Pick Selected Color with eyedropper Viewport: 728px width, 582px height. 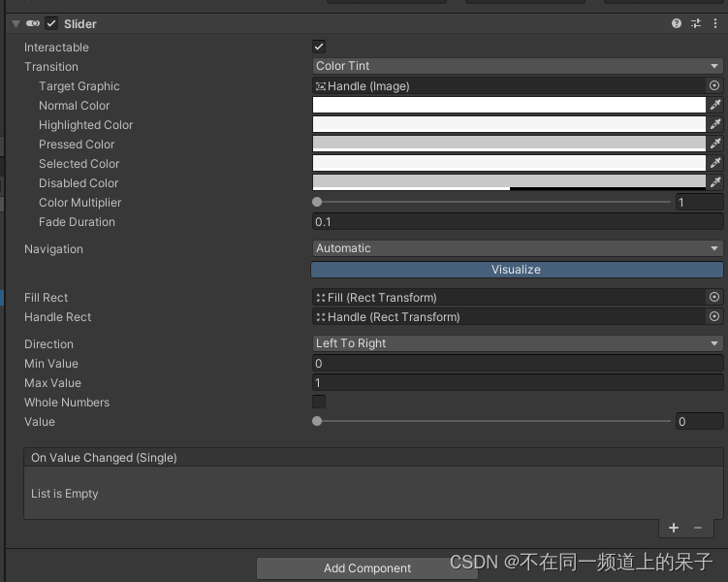coord(715,163)
